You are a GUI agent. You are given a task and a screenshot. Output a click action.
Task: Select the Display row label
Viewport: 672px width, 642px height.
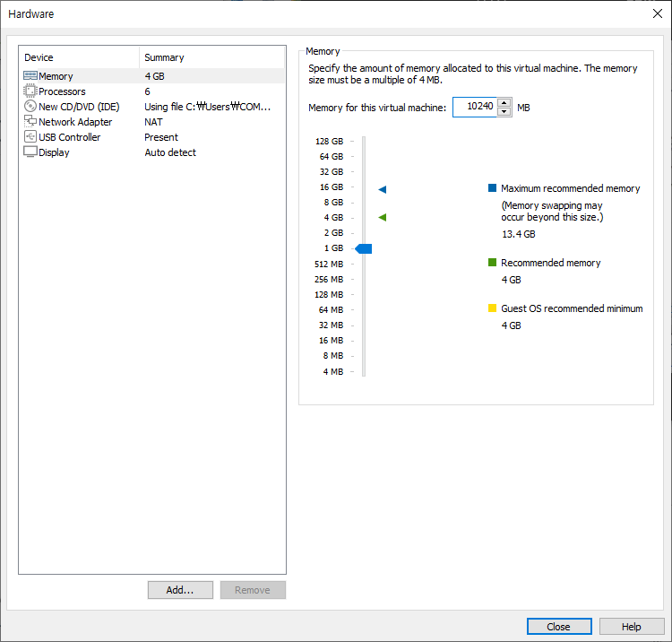[54, 152]
